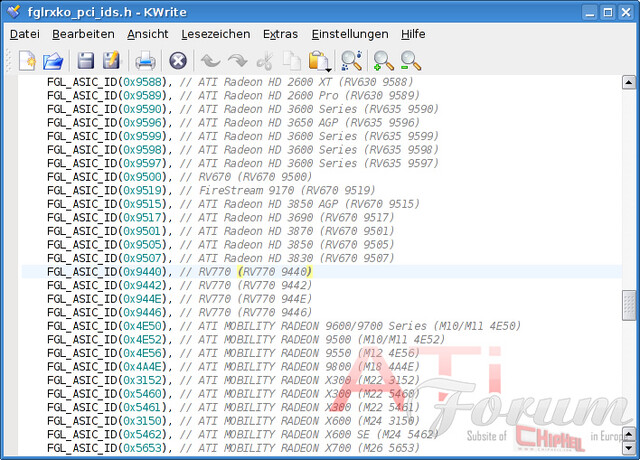640x460 pixels.
Task: Click the line with 0x9588 HD 2600 XT
Action: (x=230, y=82)
